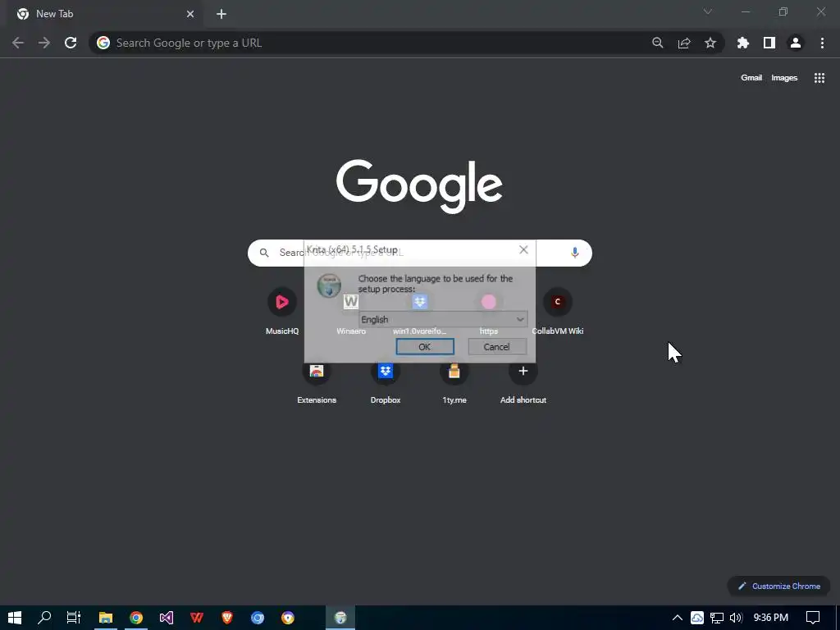Open the Windows Start menu
The image size is (840, 630).
(15, 618)
